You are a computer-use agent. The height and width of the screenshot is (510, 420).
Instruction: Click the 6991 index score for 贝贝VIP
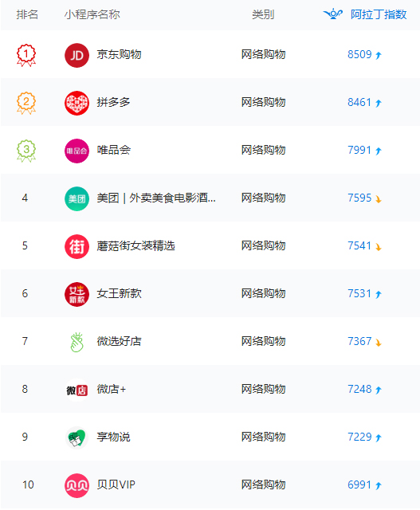[x=359, y=485]
